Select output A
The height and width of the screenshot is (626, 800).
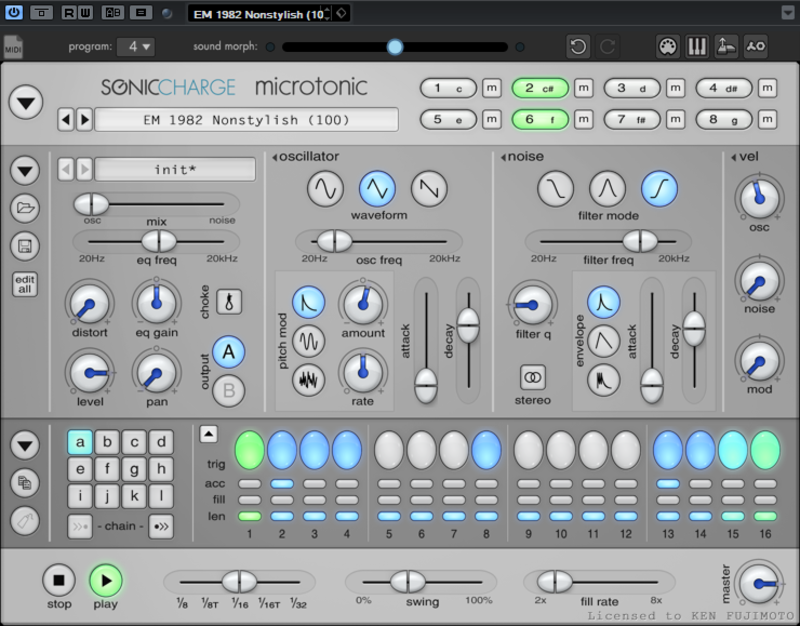(x=229, y=352)
